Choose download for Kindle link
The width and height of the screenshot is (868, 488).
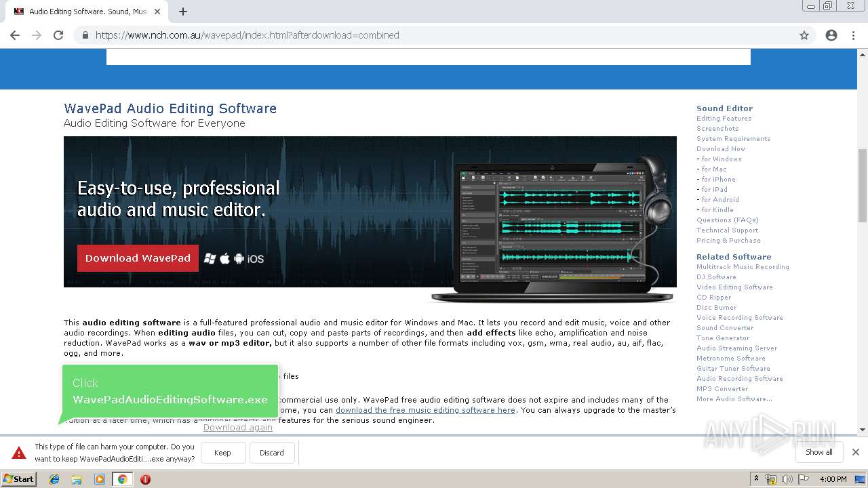(x=717, y=210)
